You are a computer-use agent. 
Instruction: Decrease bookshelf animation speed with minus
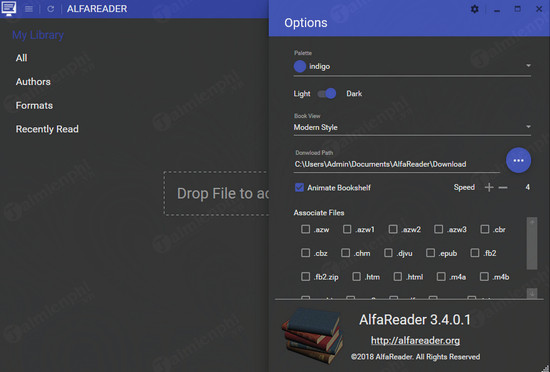[x=503, y=188]
